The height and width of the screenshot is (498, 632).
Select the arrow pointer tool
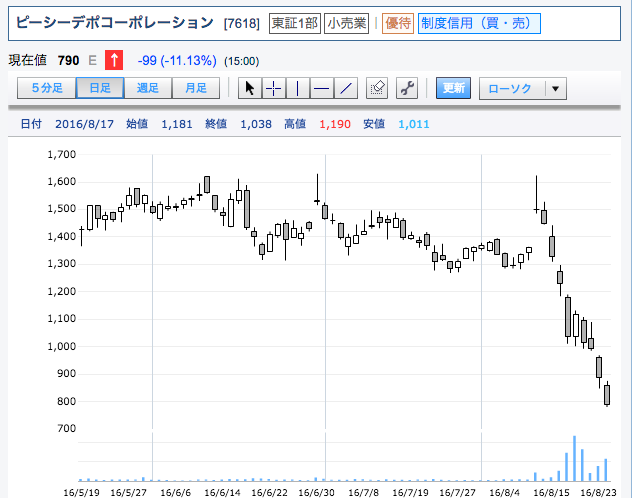tap(250, 88)
